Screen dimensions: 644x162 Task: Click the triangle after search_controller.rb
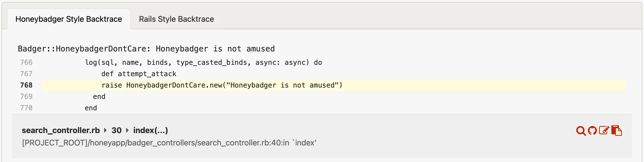point(105,130)
